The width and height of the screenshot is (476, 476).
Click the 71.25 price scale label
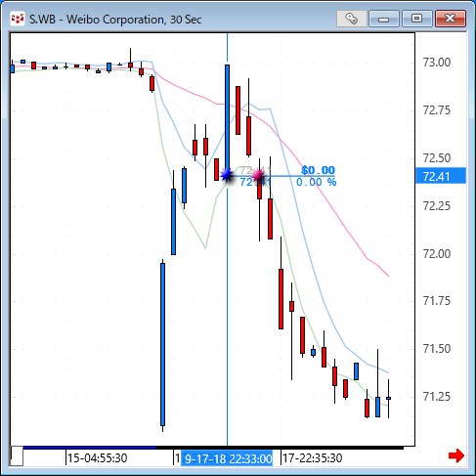(437, 397)
